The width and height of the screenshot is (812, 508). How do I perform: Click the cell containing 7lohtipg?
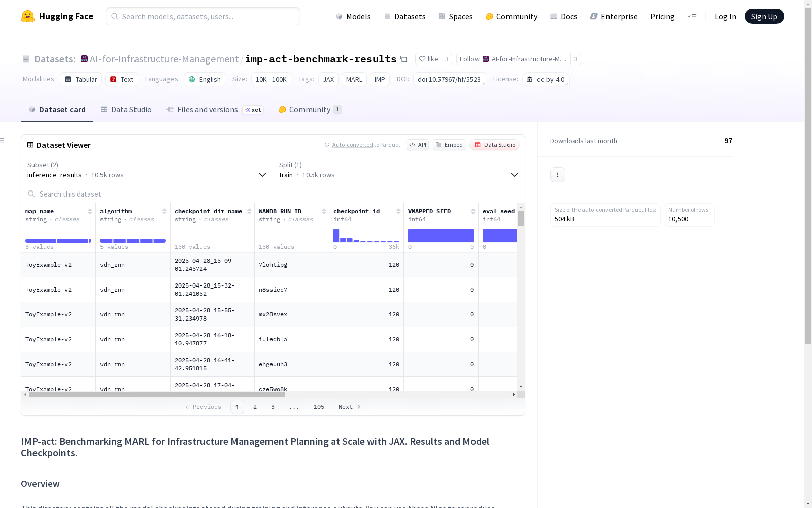[x=292, y=265]
